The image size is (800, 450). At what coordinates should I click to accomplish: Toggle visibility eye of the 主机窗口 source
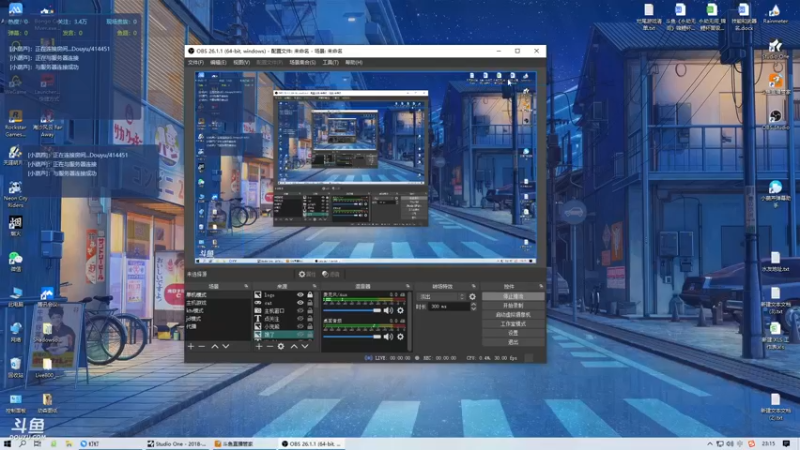click(300, 310)
